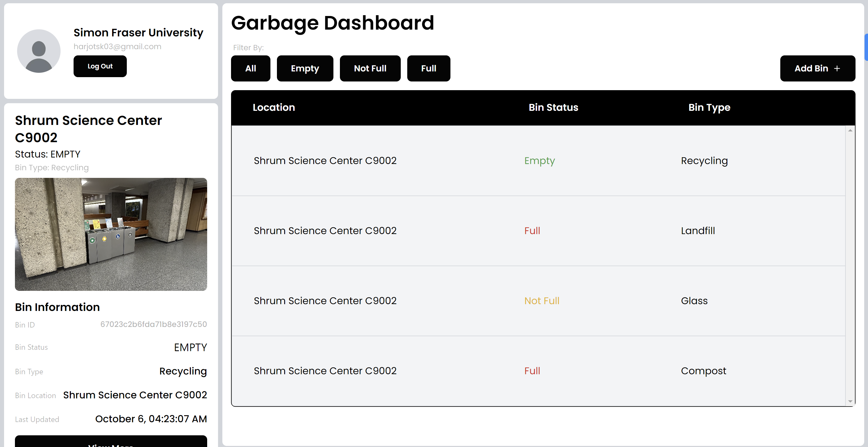Show only Full bins filter
This screenshot has width=868, height=447.
pos(428,68)
